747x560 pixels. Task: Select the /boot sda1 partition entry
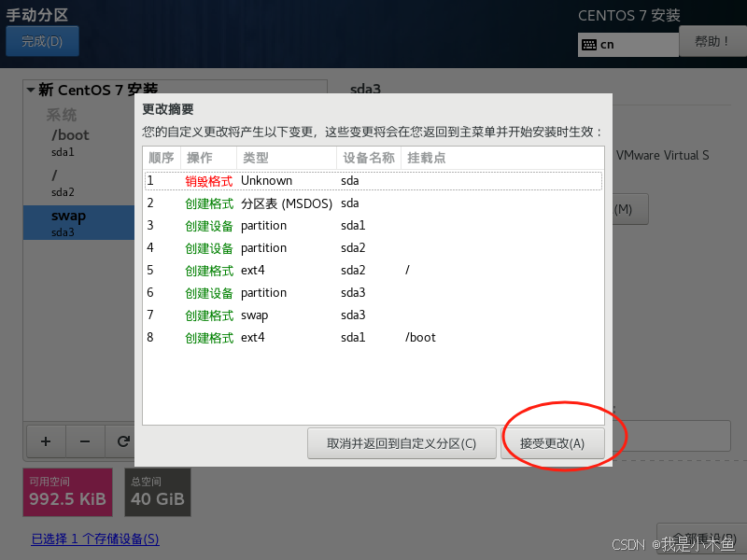tap(79, 143)
